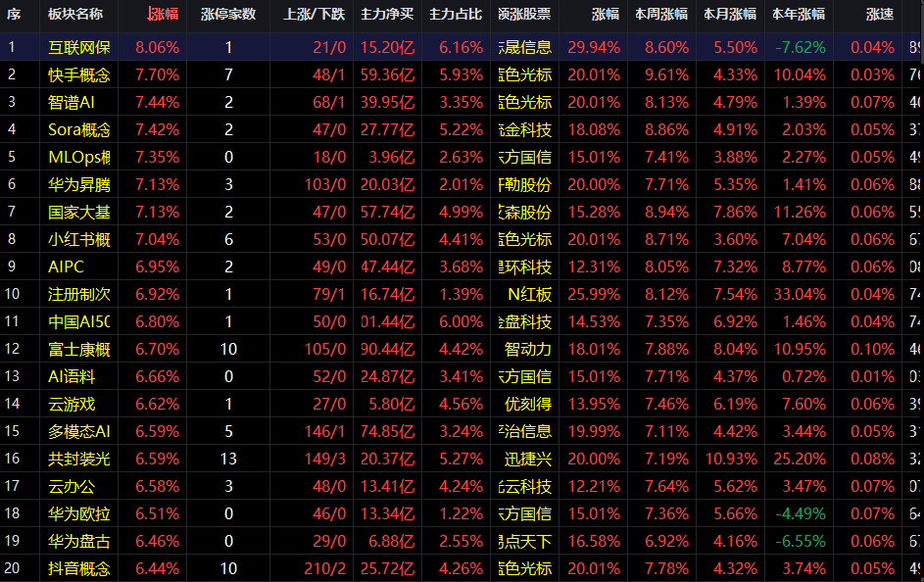Select the 互联网保 sector row name
This screenshot has height=582, width=924.
click(79, 47)
